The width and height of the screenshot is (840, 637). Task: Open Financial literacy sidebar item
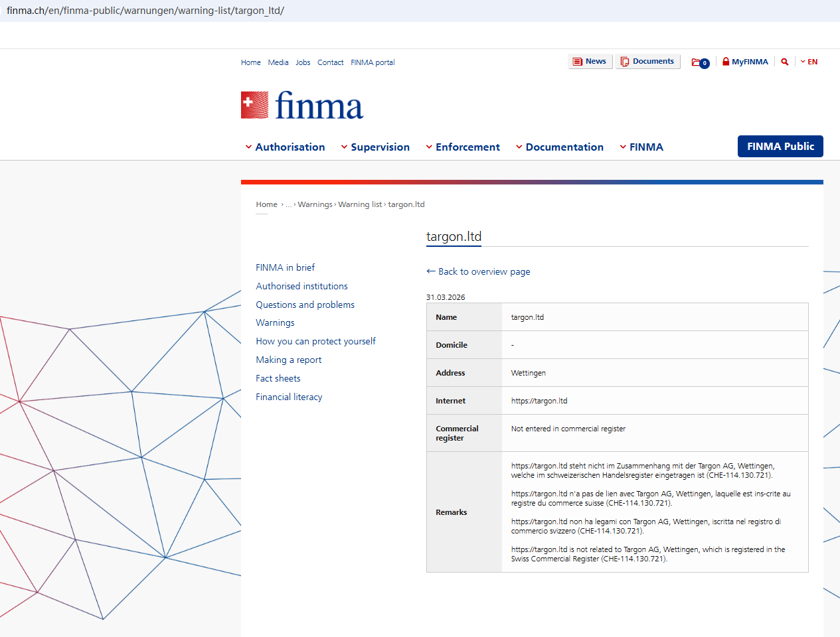pyautogui.click(x=289, y=397)
